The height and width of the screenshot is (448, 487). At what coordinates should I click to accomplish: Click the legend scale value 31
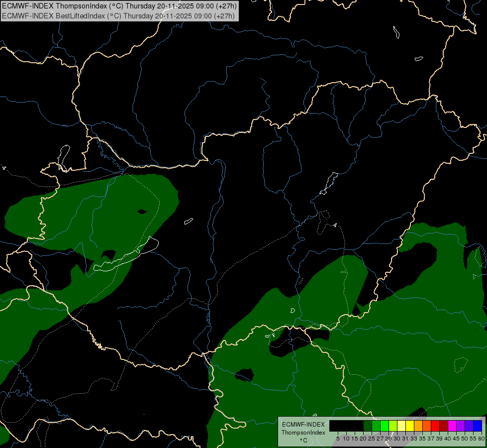click(x=405, y=439)
